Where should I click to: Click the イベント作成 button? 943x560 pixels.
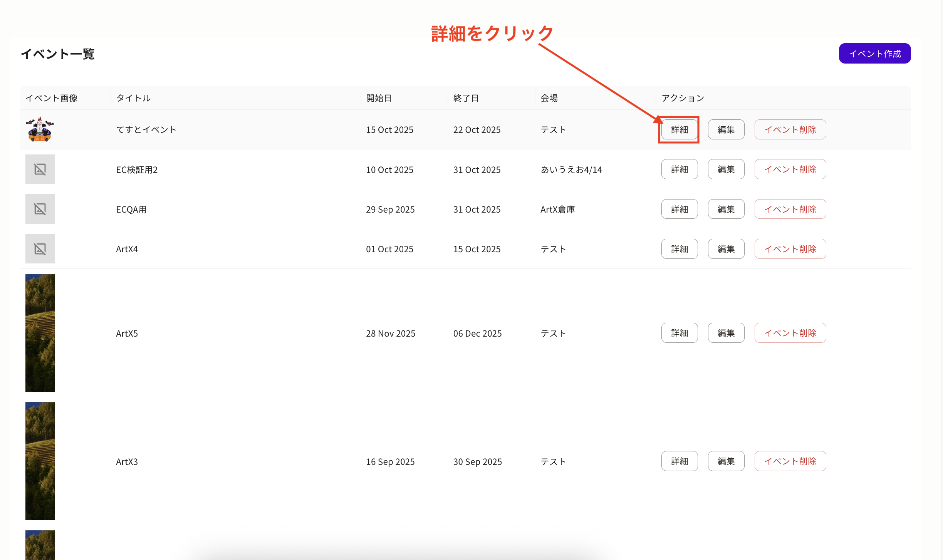click(874, 54)
